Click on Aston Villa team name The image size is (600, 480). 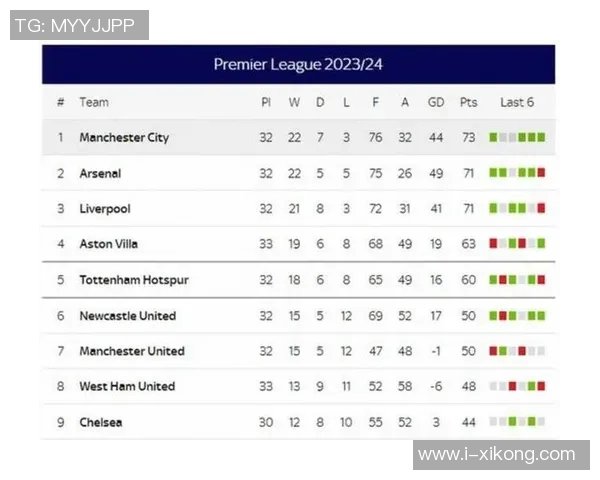coord(109,244)
